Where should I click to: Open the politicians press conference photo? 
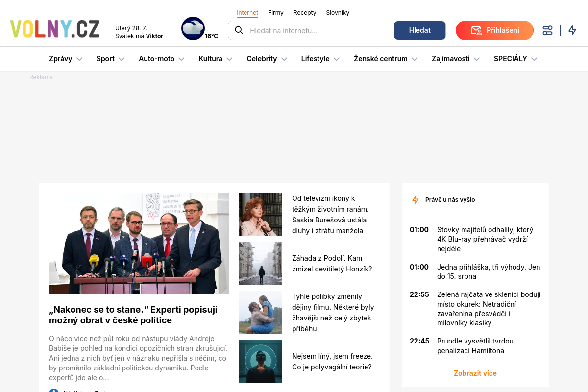[139, 244]
